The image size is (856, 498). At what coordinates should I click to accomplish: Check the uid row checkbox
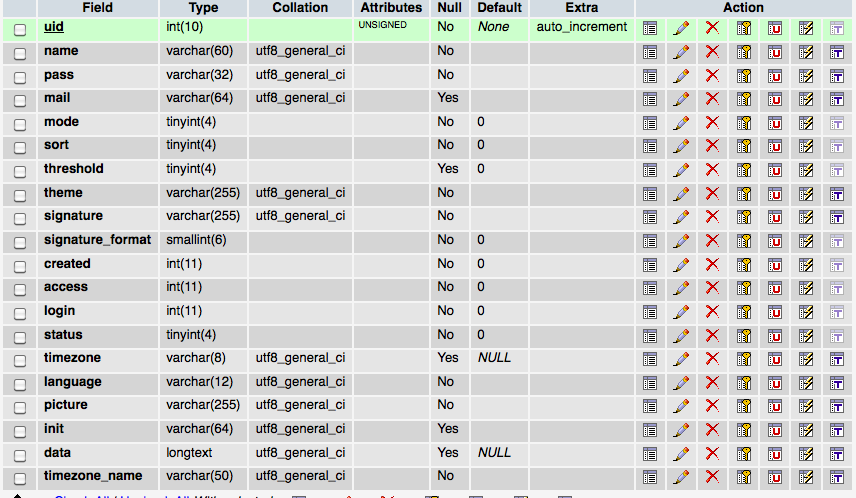[x=20, y=28]
